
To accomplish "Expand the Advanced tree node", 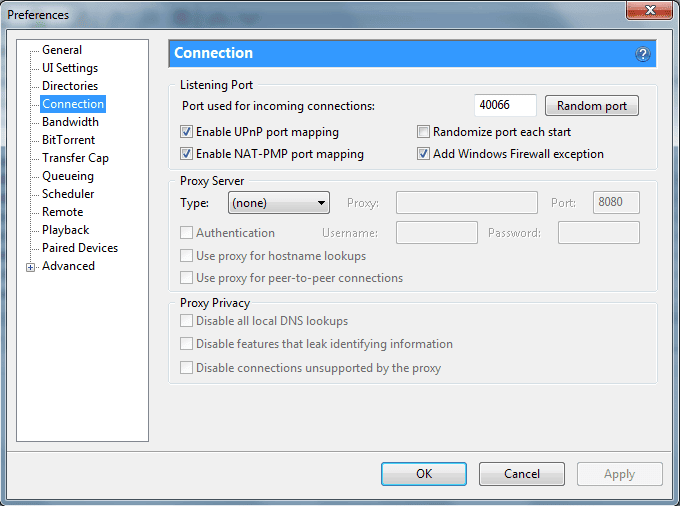I will [x=30, y=268].
